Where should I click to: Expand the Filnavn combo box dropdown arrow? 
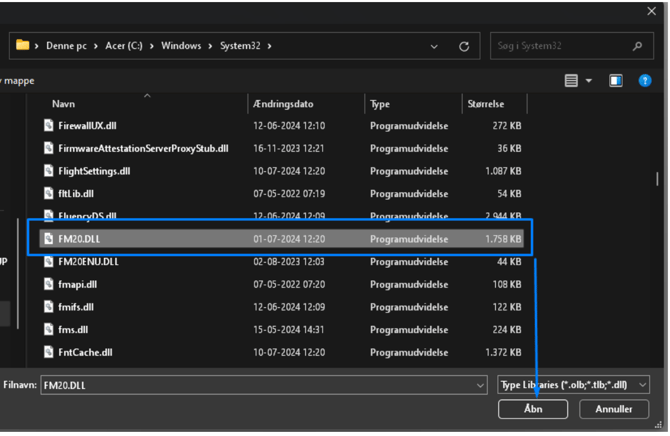point(480,385)
